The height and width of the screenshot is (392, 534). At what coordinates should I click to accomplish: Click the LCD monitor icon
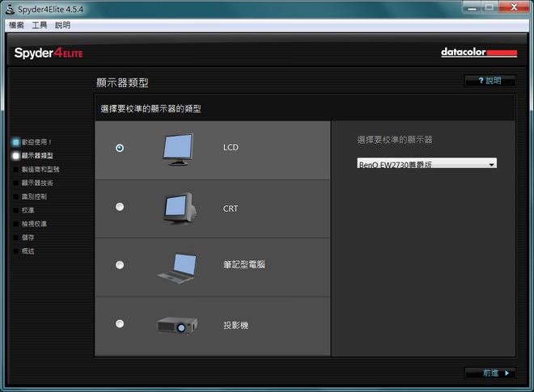click(x=177, y=150)
